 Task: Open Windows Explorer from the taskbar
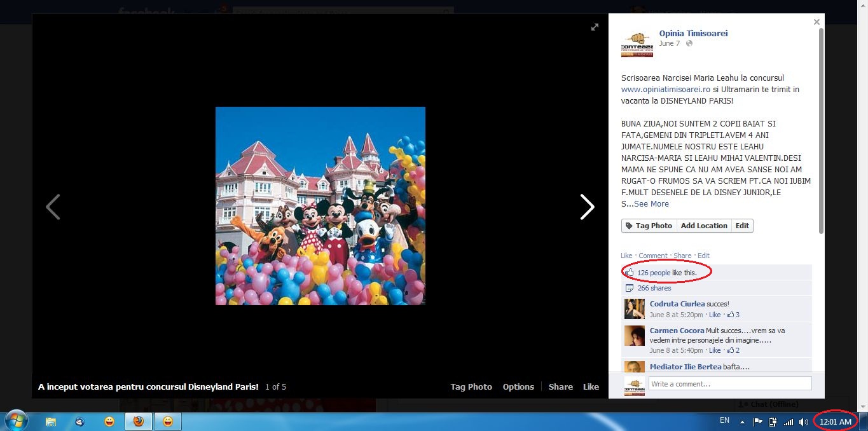click(51, 421)
